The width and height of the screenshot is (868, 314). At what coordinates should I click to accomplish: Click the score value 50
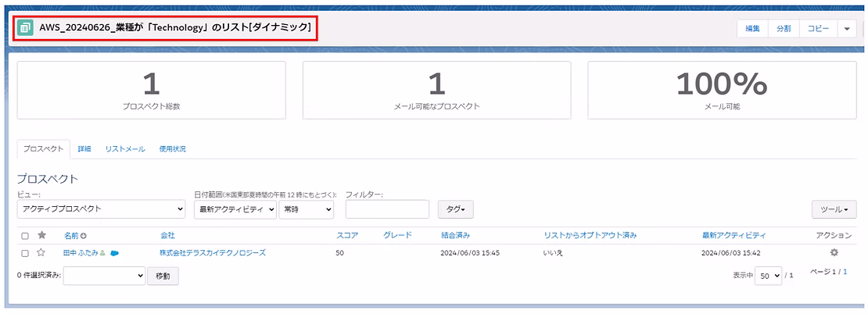pos(340,252)
